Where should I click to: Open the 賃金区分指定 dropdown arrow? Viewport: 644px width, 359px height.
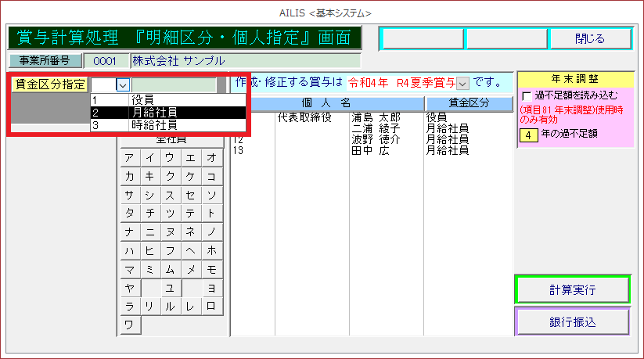point(122,85)
